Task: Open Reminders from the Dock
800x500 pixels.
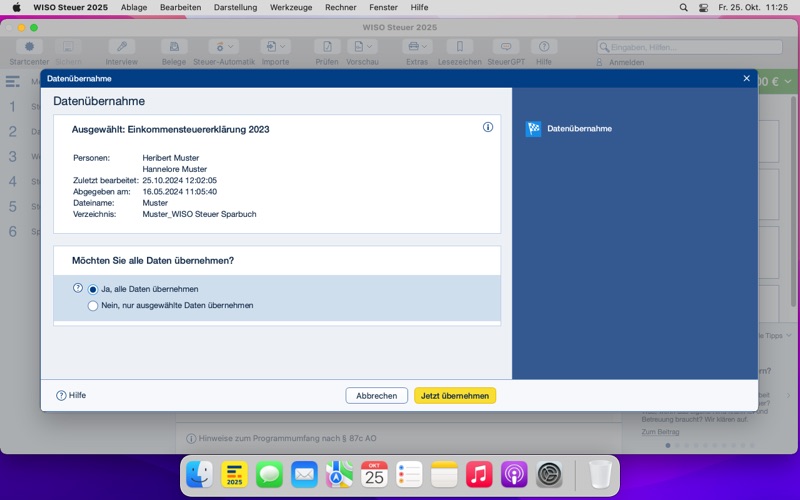Action: coord(409,474)
